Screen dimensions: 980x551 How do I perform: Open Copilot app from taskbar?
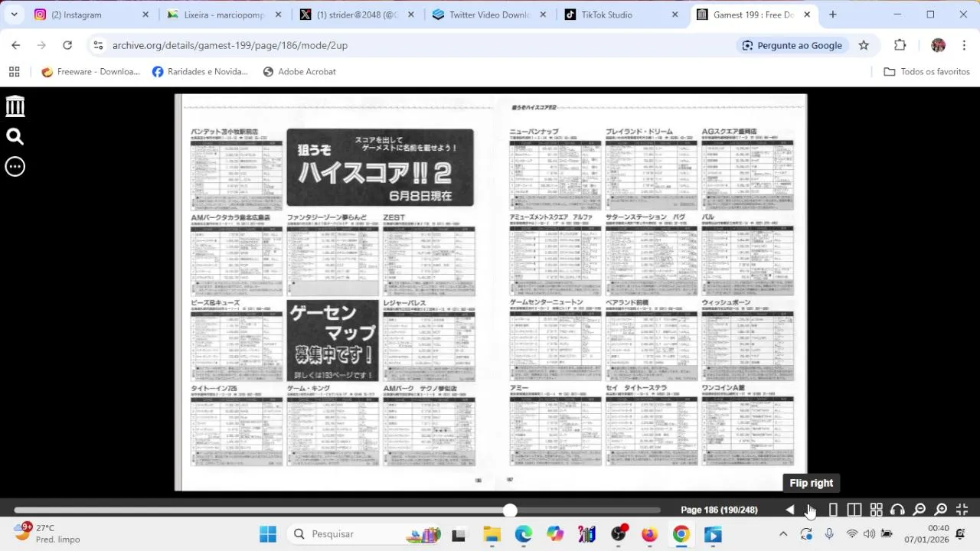coord(555,534)
